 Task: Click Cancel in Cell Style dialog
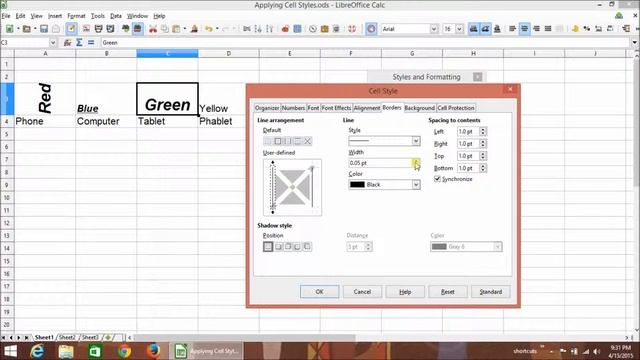tap(362, 292)
